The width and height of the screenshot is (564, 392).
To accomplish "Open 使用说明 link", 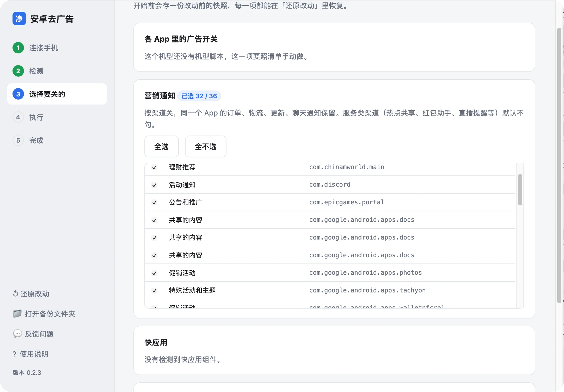I will click(x=30, y=354).
